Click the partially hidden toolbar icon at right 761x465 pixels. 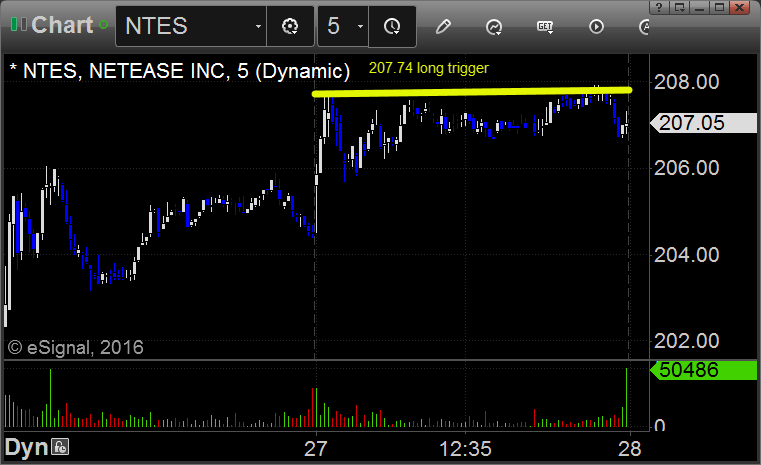coord(644,27)
